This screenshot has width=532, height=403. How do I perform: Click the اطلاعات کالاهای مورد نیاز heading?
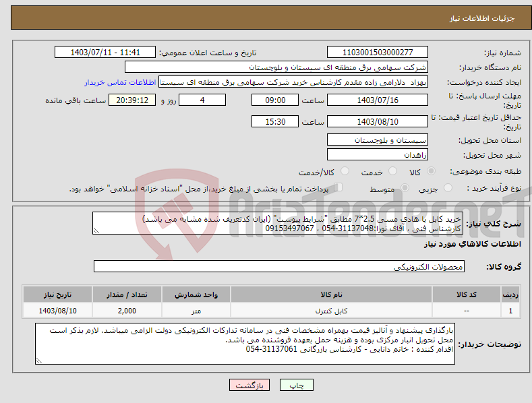point(472,244)
